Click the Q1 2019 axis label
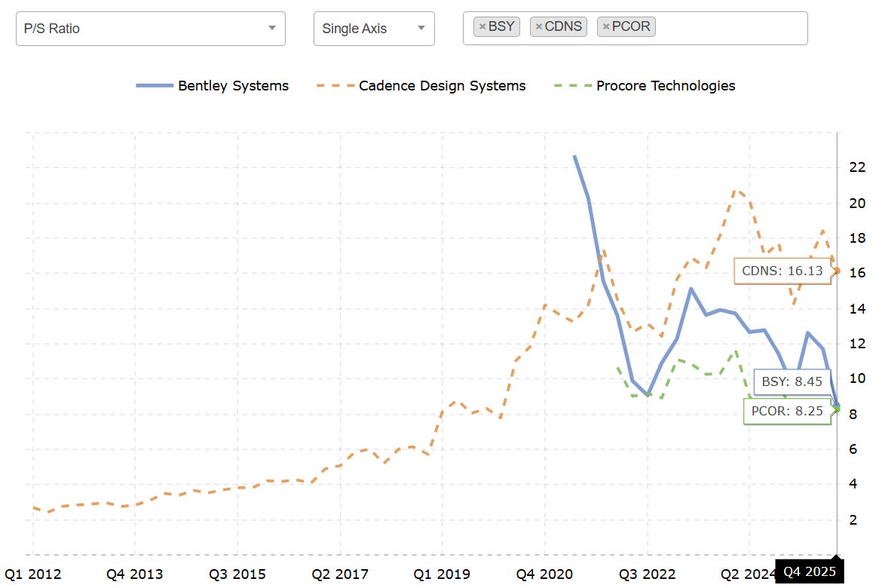The width and height of the screenshot is (882, 588). (442, 574)
